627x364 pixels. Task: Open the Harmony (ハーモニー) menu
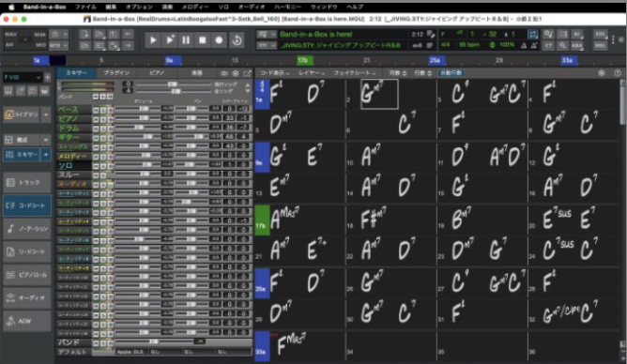(x=287, y=7)
